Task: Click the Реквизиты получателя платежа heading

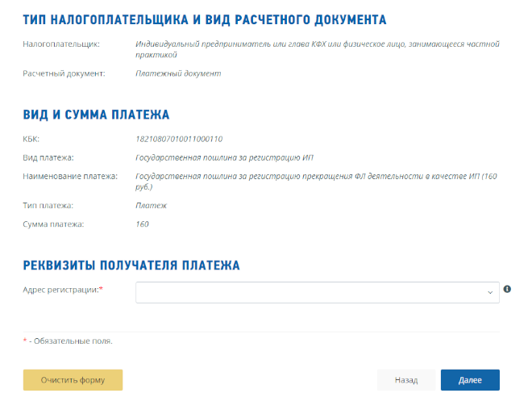Action: pyautogui.click(x=131, y=265)
